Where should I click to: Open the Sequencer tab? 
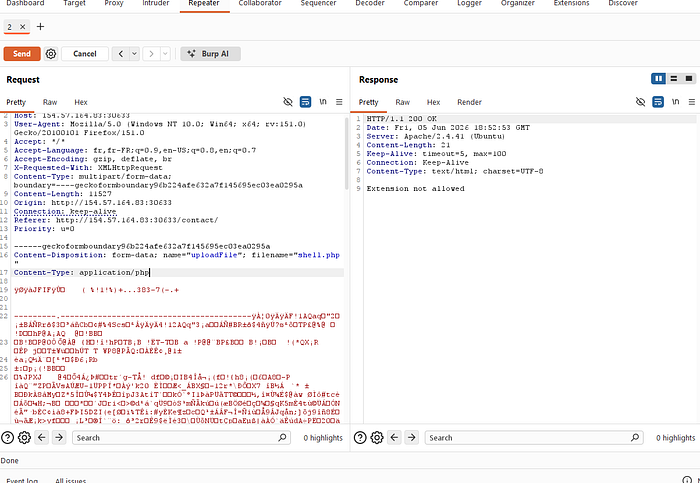[318, 4]
